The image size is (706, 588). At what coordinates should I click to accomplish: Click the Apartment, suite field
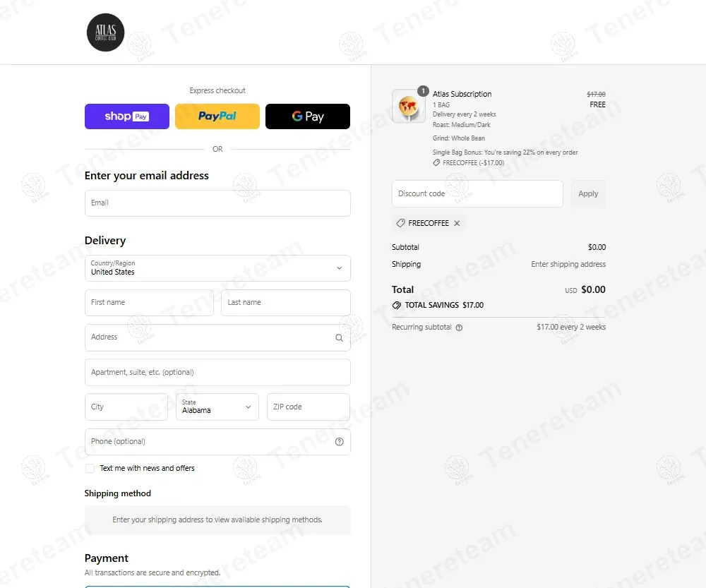[x=217, y=372]
